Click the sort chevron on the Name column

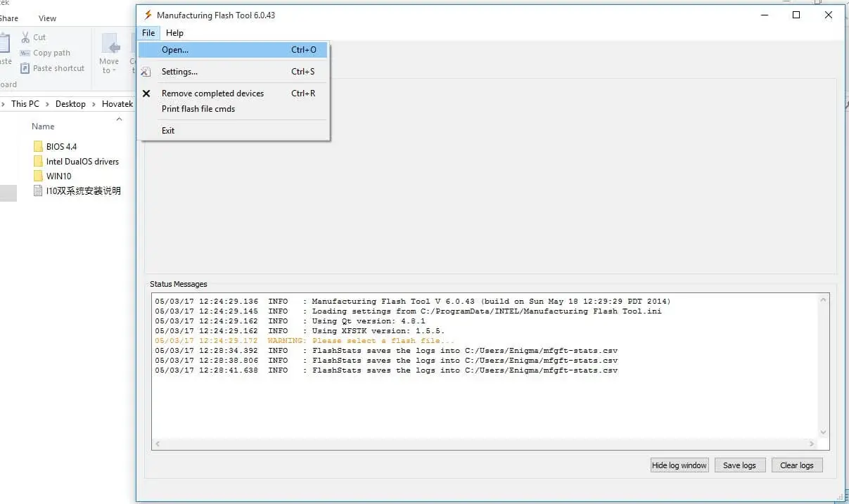pos(119,117)
